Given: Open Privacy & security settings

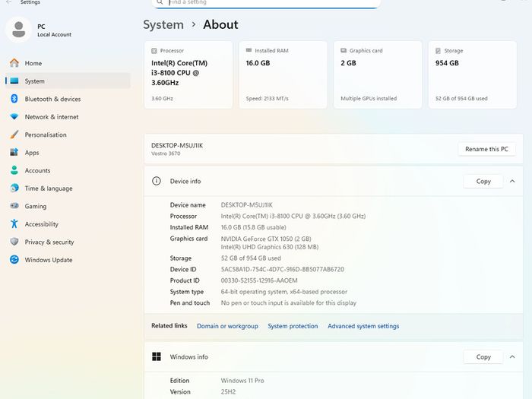Looking at the screenshot, I should pos(68,242).
